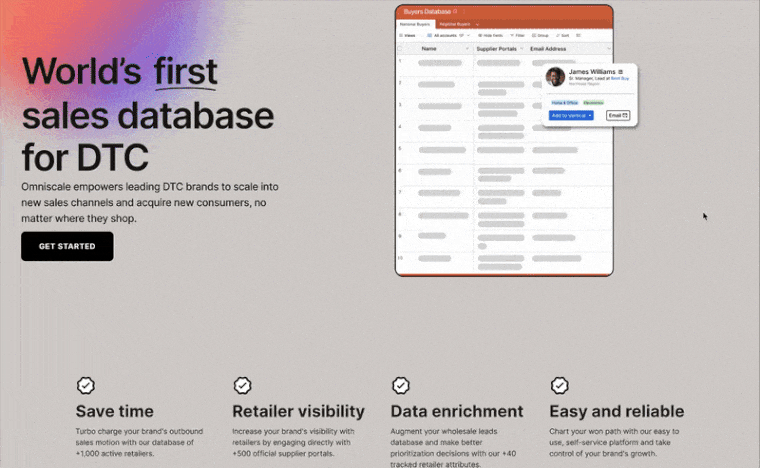Click James Williams profile photo

[555, 77]
